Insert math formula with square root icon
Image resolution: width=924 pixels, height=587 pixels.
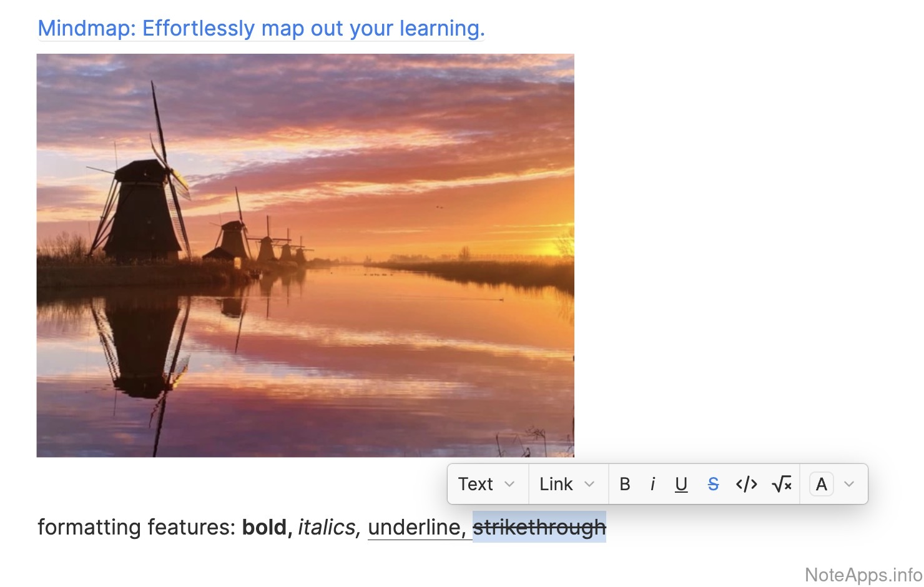[x=781, y=484]
